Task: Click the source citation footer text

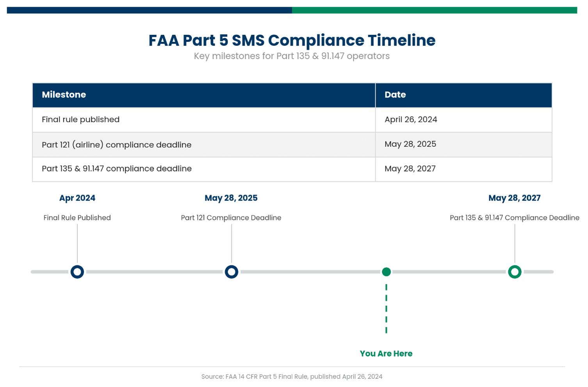Action: 292,376
